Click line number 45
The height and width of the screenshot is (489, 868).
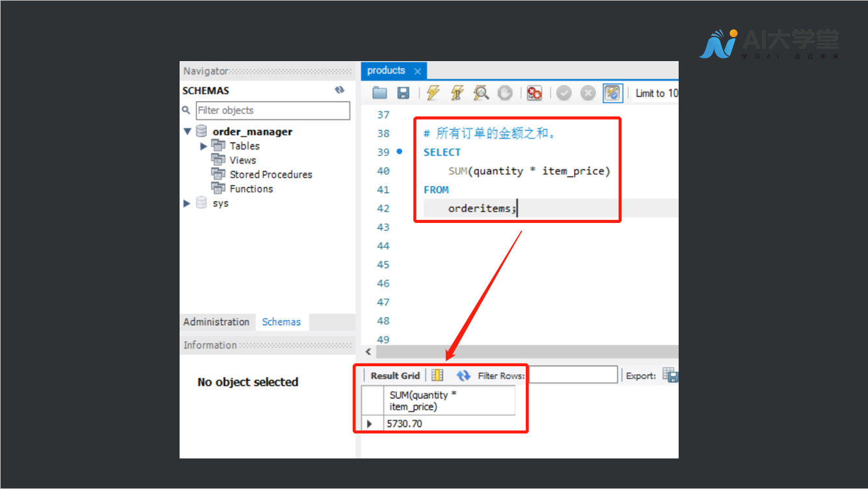pyautogui.click(x=383, y=265)
